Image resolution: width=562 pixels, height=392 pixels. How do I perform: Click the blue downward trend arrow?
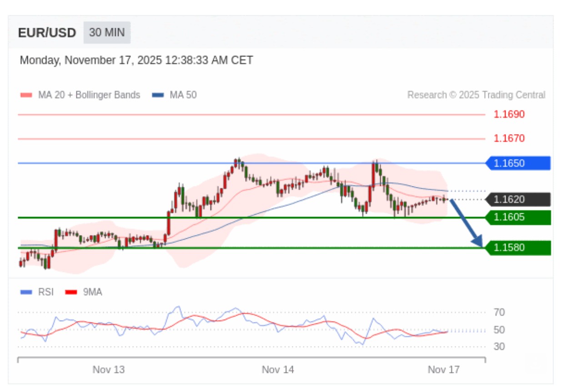pyautogui.click(x=467, y=224)
